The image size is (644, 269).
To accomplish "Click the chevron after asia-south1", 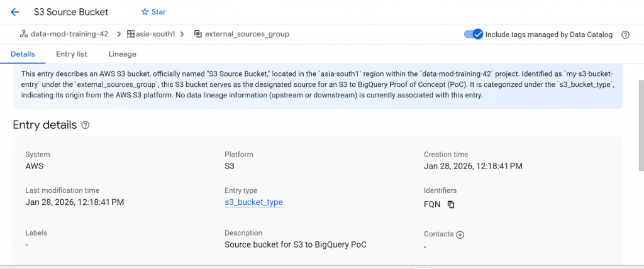I will [182, 34].
